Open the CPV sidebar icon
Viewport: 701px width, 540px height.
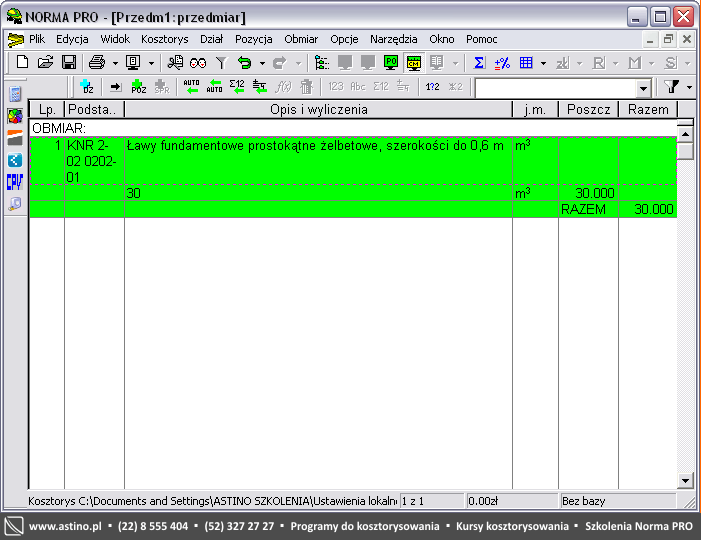(x=15, y=182)
